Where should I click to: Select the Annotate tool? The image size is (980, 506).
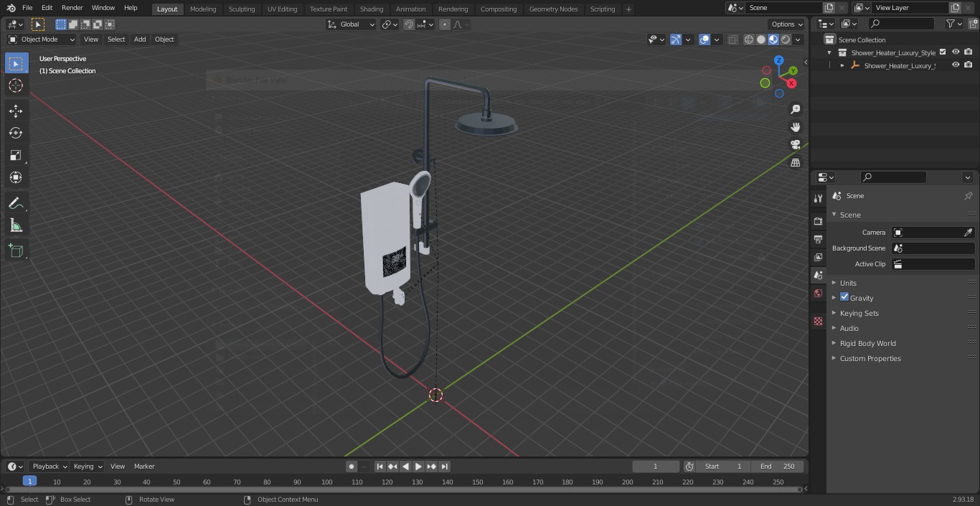[x=16, y=203]
